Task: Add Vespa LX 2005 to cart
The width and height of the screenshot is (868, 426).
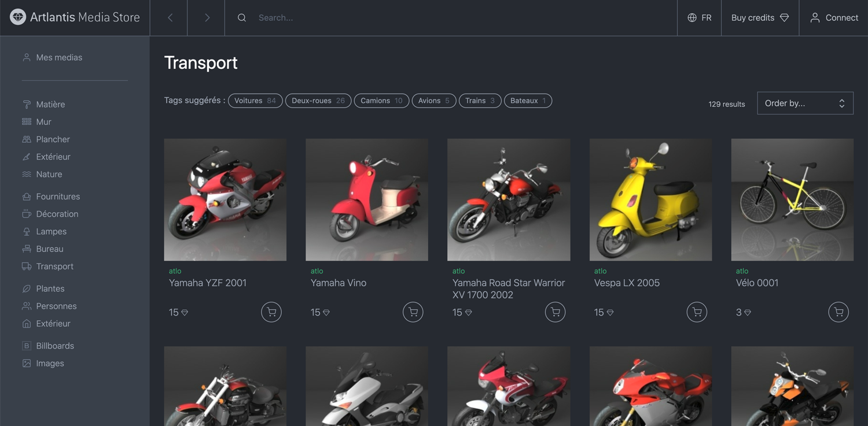Action: coord(697,312)
